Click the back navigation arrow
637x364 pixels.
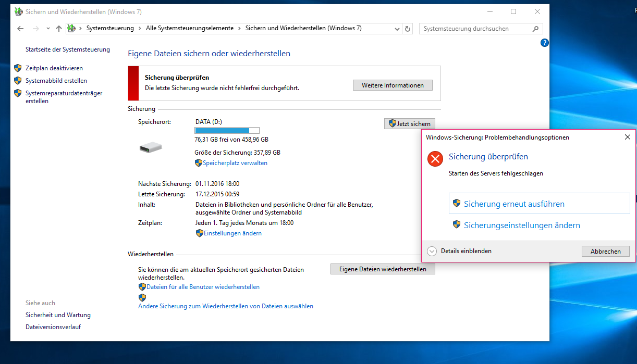pyautogui.click(x=20, y=29)
